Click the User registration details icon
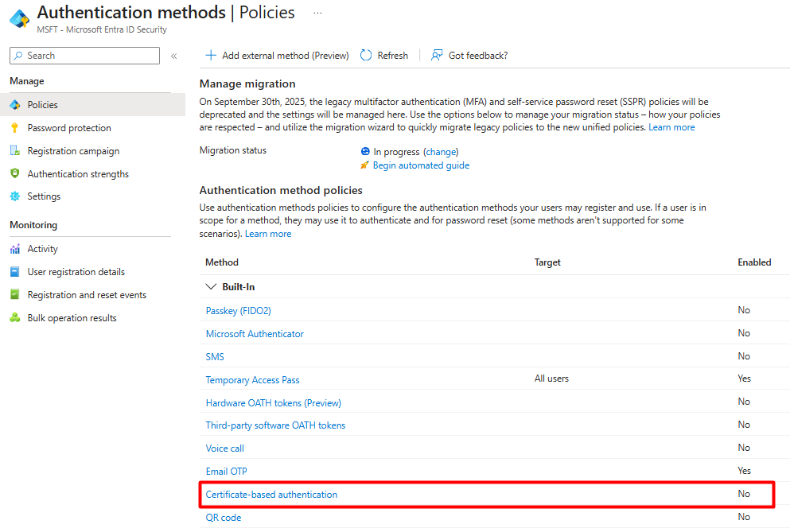The height and width of the screenshot is (532, 790). pyautogui.click(x=14, y=272)
